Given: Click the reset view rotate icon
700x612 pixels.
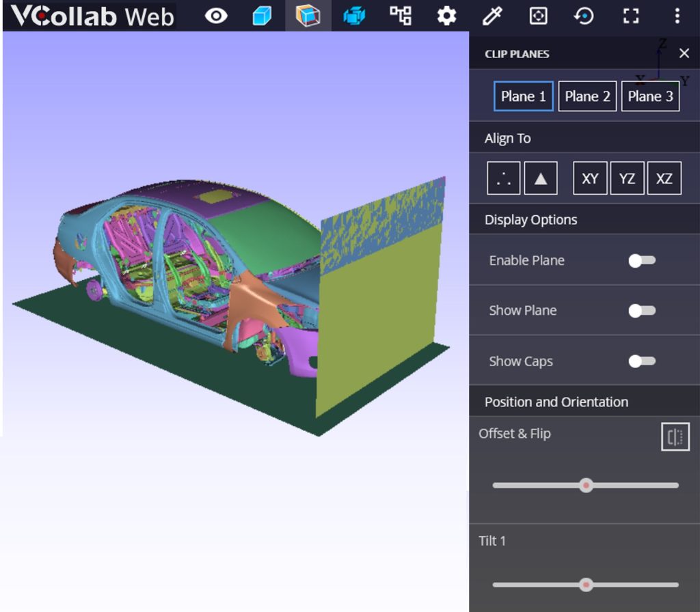Looking at the screenshot, I should click(584, 16).
